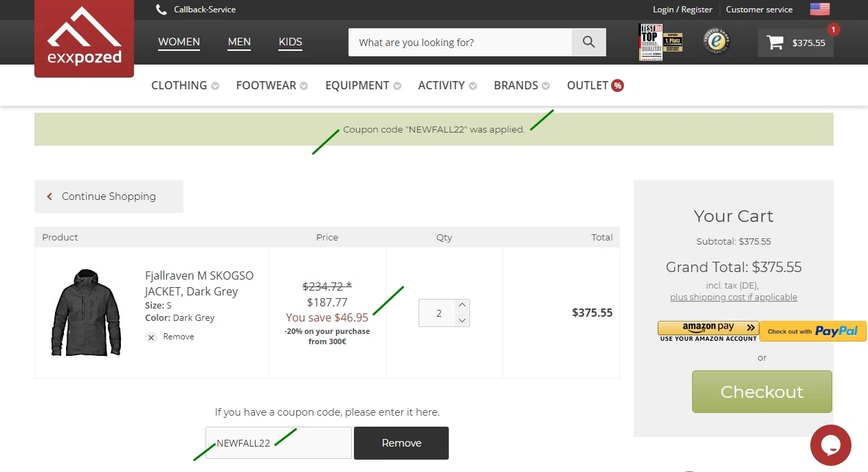
Task: Open the red chat bubble widget
Action: pyautogui.click(x=830, y=445)
